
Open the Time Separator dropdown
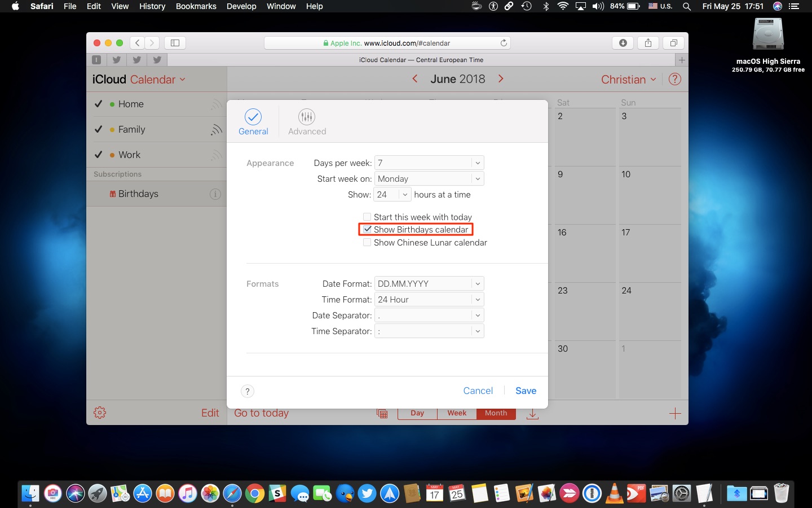[429, 331]
